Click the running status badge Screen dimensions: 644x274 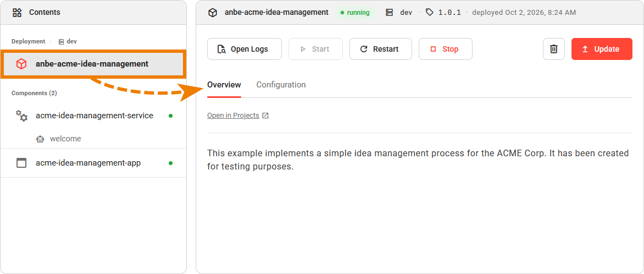click(x=356, y=12)
